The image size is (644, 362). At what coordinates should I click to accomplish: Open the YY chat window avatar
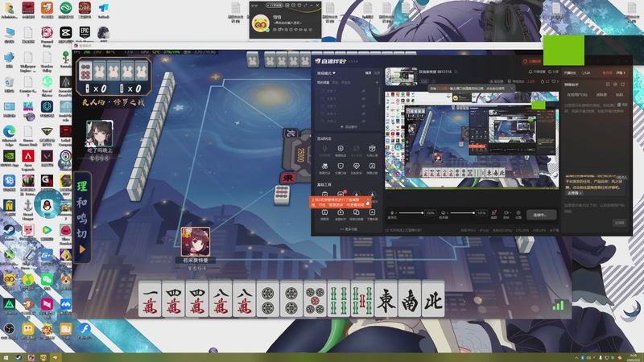coord(260,23)
